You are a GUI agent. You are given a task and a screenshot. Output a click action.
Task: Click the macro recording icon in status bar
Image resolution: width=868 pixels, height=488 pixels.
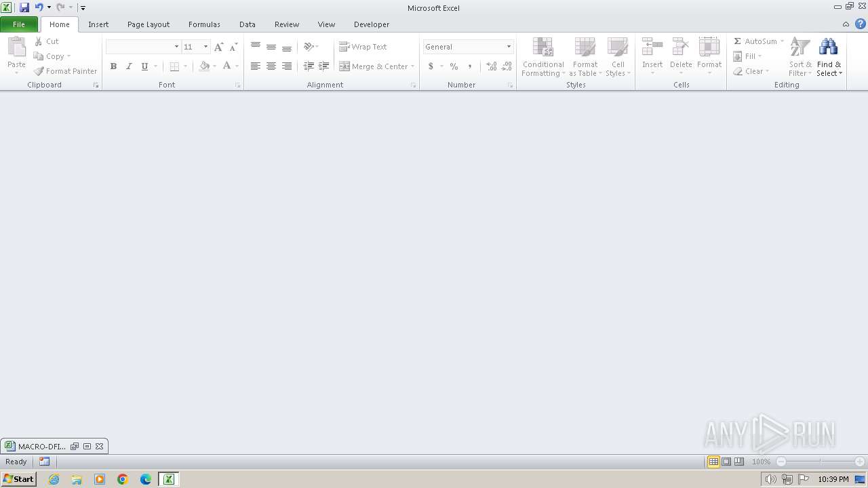coord(45,462)
